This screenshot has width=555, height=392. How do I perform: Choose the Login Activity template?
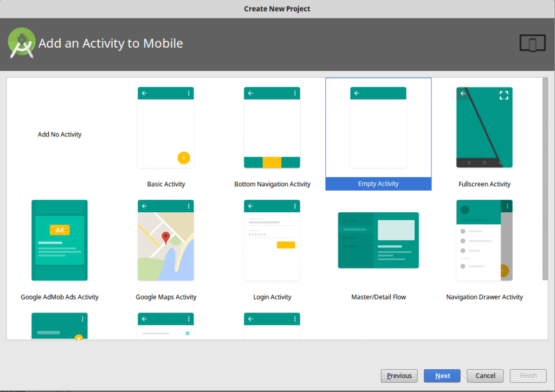pos(272,240)
